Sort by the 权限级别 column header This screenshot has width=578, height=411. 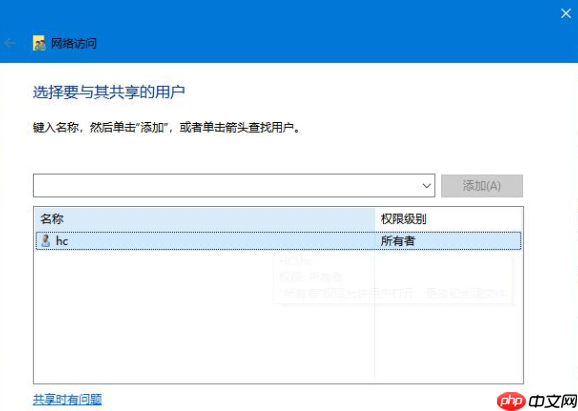[x=448, y=219]
